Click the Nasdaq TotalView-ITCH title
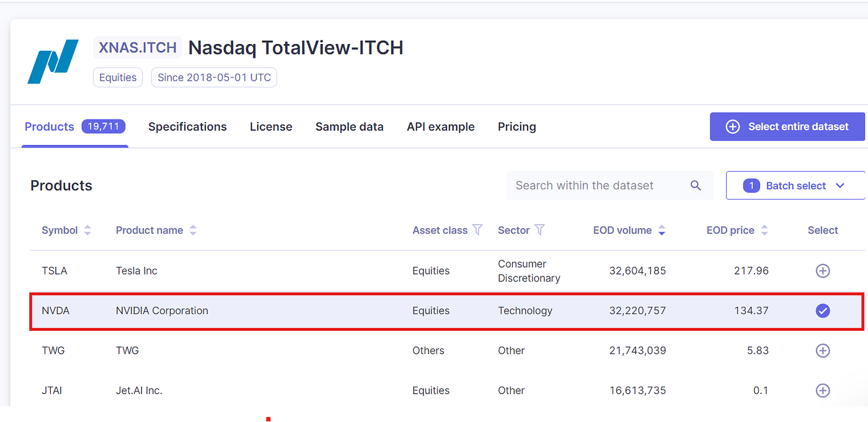 [296, 48]
